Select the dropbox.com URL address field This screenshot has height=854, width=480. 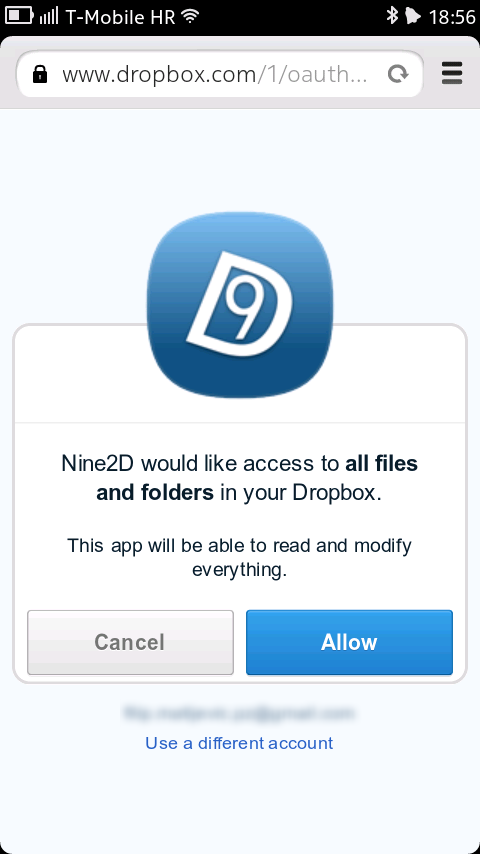click(x=220, y=74)
